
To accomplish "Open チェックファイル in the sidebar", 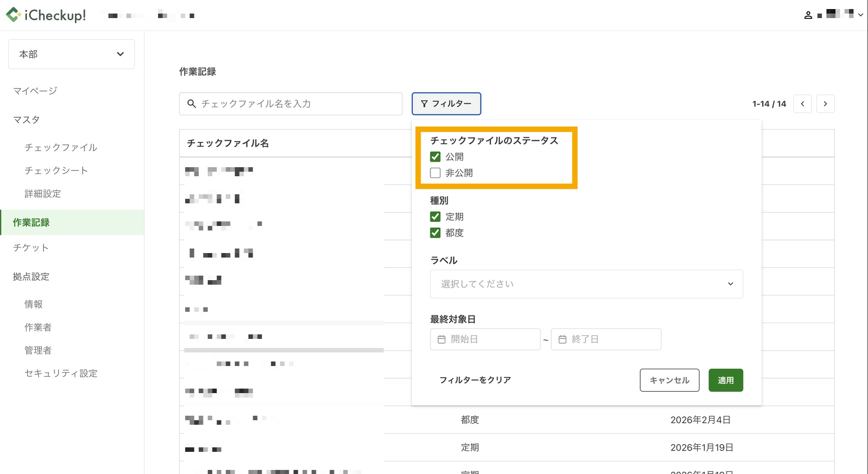I will pyautogui.click(x=61, y=147).
